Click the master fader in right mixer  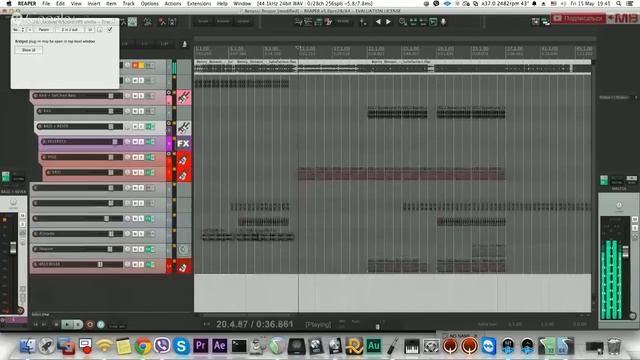tap(625, 251)
